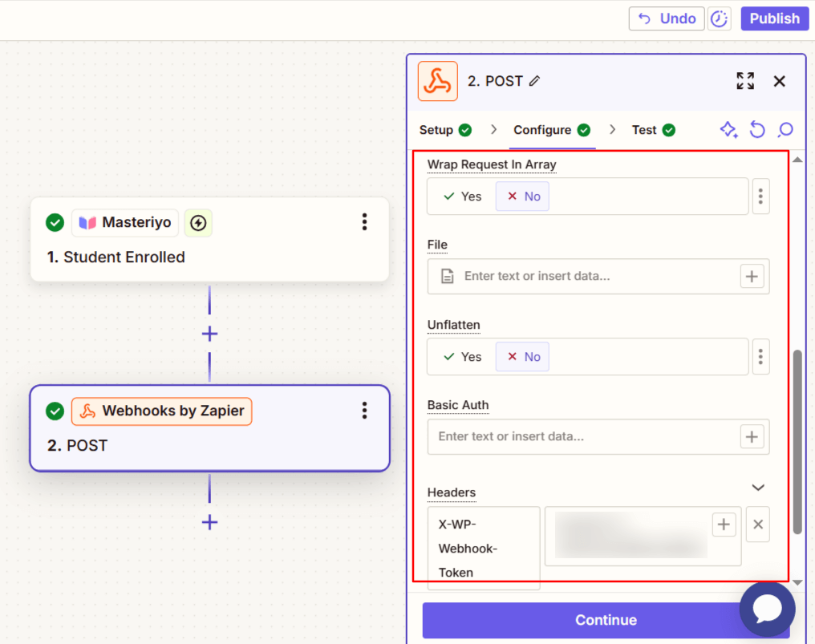
Task: Open the Webhooks by Zapier step three-dot menu
Action: tap(364, 411)
